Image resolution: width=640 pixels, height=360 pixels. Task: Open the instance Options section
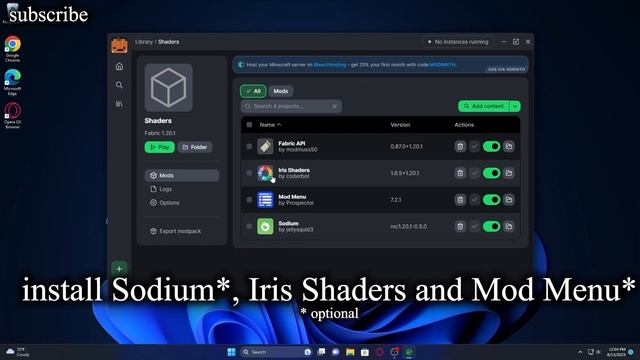click(182, 203)
